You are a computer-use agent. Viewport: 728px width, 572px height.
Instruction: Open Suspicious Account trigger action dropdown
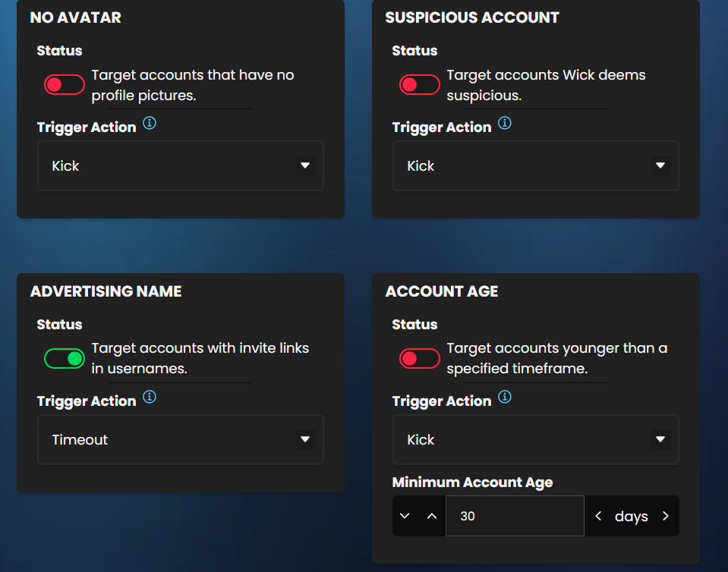535,166
